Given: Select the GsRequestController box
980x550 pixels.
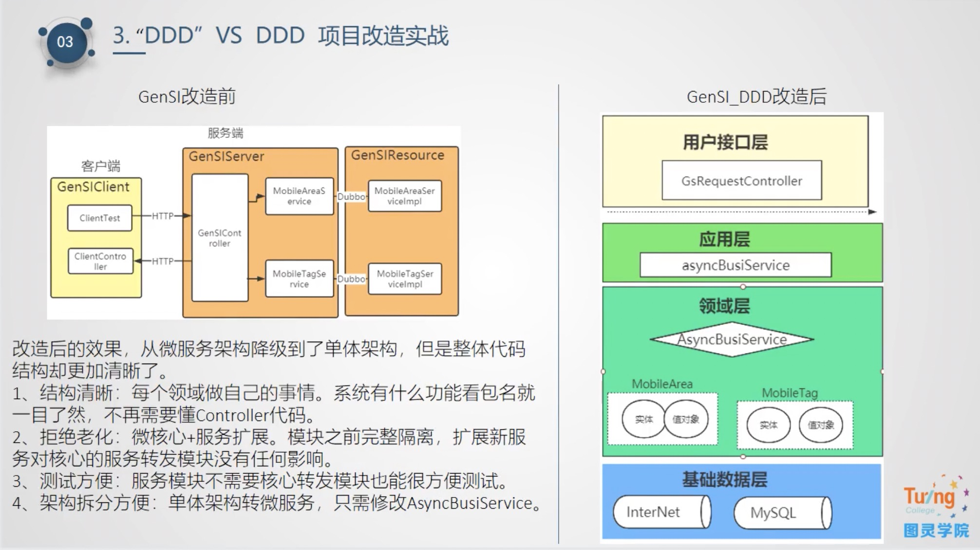Looking at the screenshot, I should point(741,181).
